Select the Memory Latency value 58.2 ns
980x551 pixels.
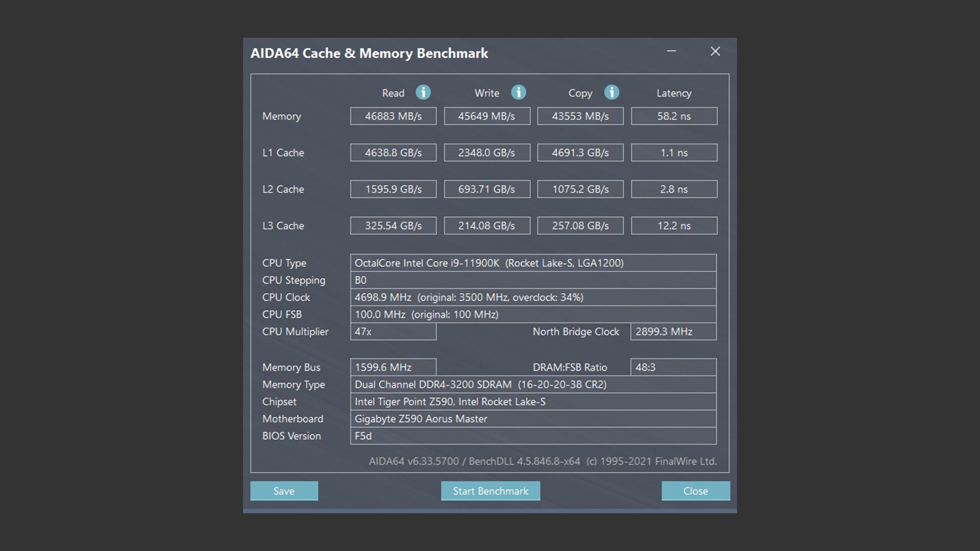pyautogui.click(x=674, y=116)
